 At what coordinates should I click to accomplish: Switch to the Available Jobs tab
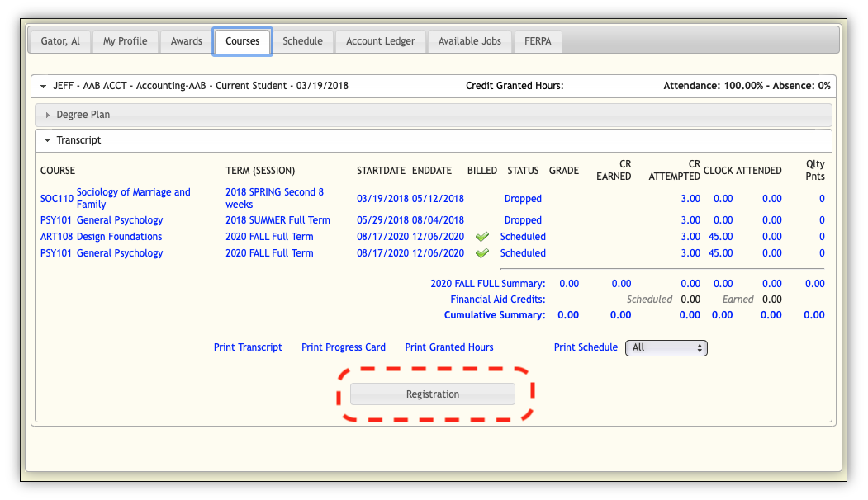coord(469,41)
